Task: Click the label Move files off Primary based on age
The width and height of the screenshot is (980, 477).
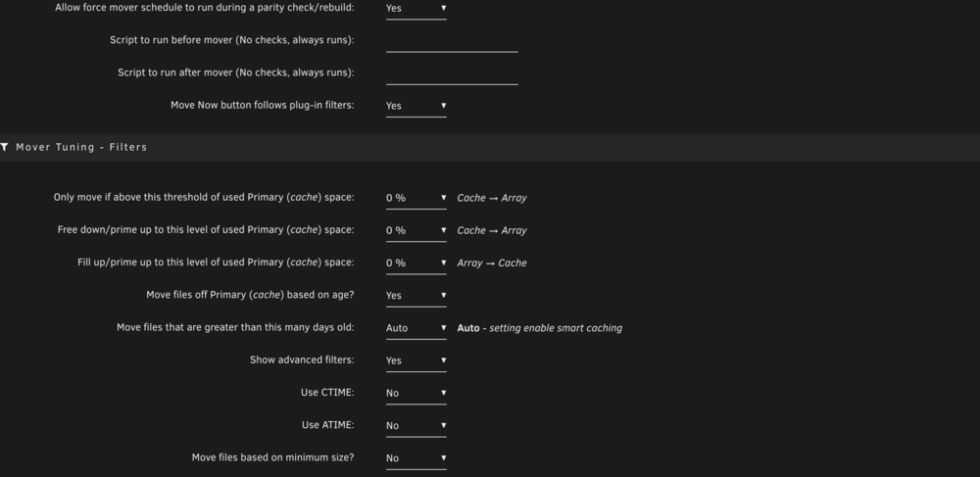Action: [250, 295]
